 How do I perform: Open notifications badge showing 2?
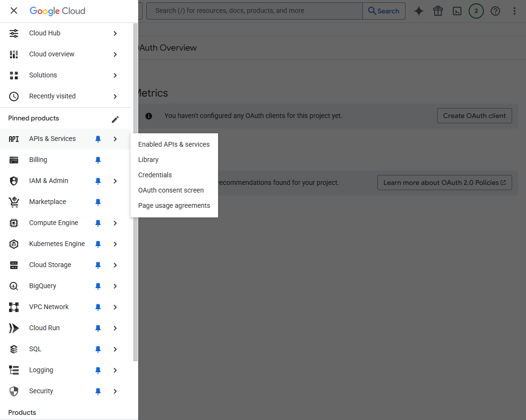point(476,11)
